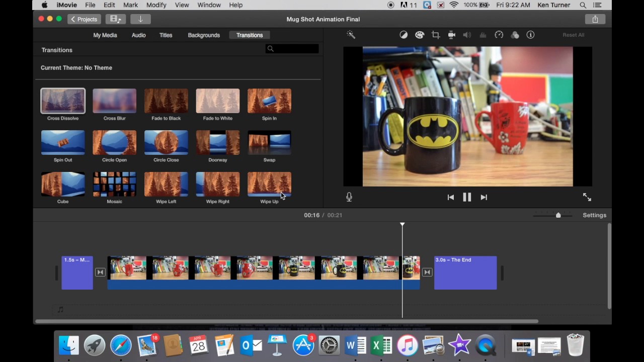This screenshot has height=362, width=644.
Task: Select the Cross Dissolve transition thumbnail
Action: coord(63,101)
